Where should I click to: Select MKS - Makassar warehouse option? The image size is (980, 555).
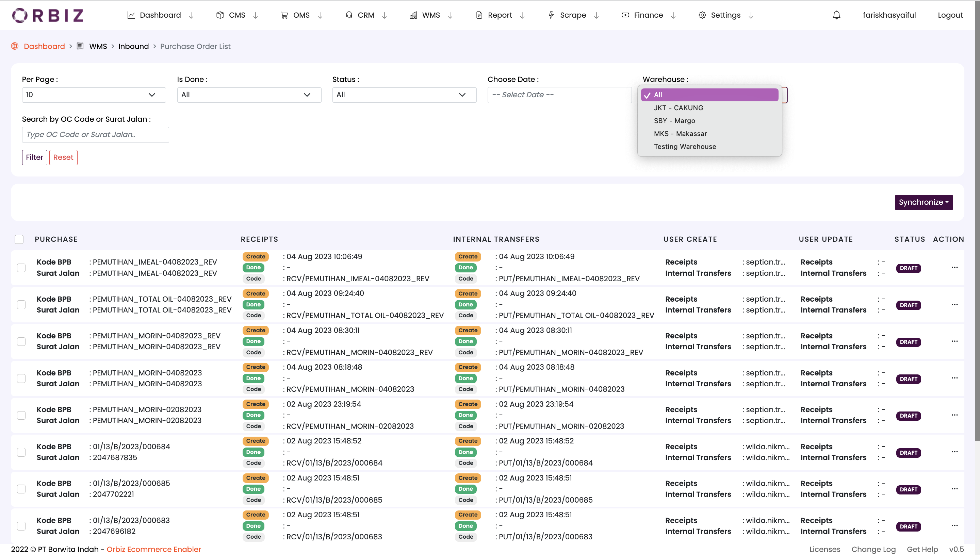709,134
